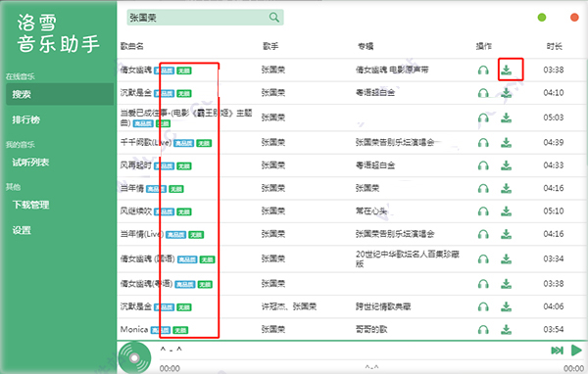The image size is (588, 374).
Task: Preview 当爱已成往事 via headphone icon
Action: [x=483, y=118]
